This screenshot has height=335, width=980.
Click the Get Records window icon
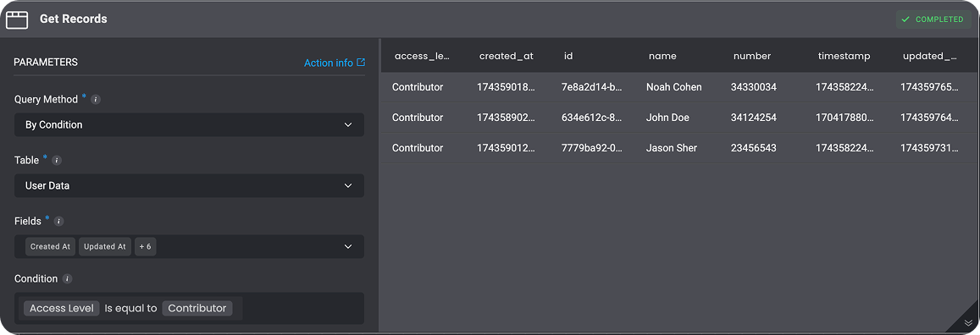17,19
